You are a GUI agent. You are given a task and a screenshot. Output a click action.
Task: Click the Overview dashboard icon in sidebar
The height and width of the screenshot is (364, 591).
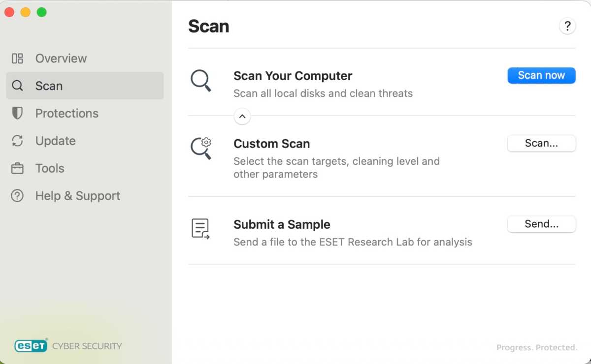(x=17, y=59)
